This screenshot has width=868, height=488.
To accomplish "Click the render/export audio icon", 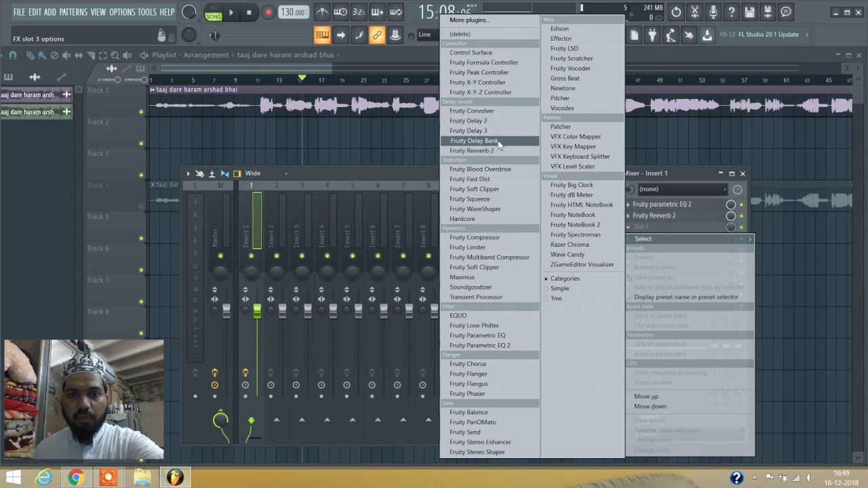I will [x=768, y=12].
